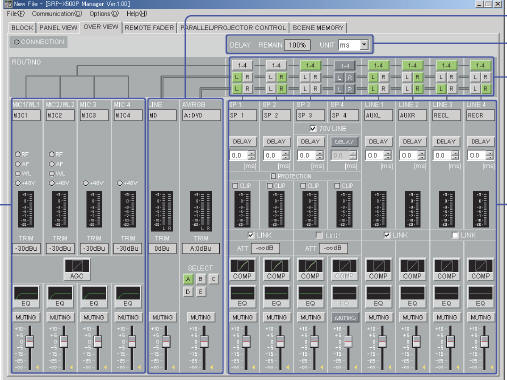Select AV/RGB input A
Image resolution: width=507 pixels, height=380 pixels.
coord(188,279)
